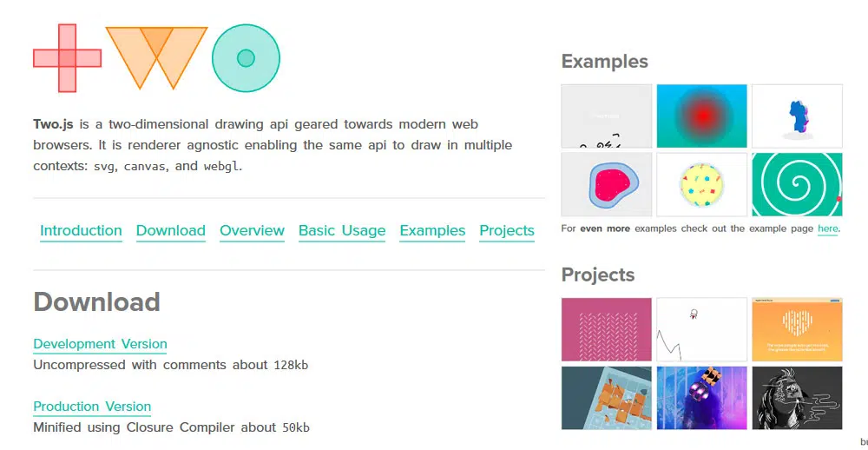Go to the Download nav section
This screenshot has width=868, height=450.
171,230
